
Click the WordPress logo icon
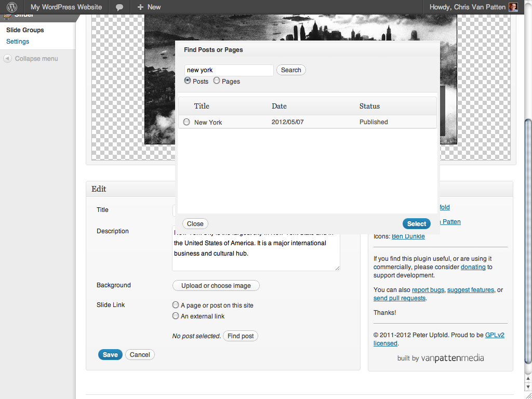pyautogui.click(x=12, y=7)
